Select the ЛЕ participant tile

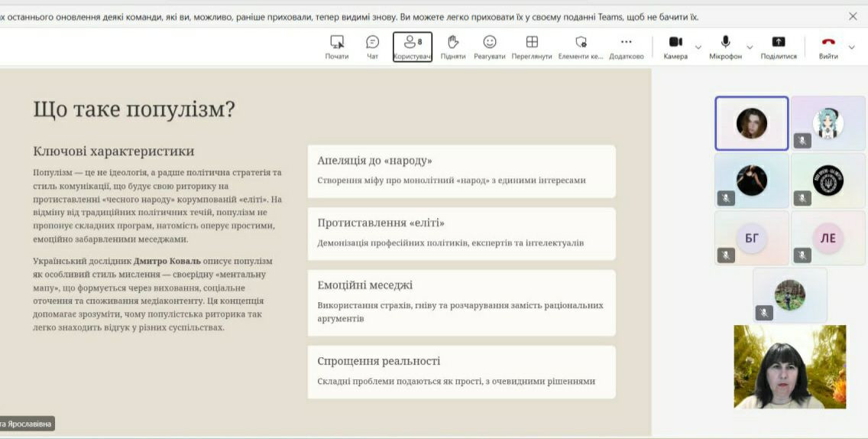tap(828, 239)
